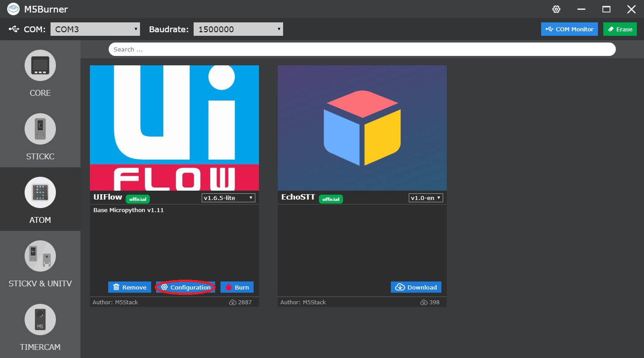Image resolution: width=644 pixels, height=358 pixels.
Task: Burn the UIFlow firmware
Action: click(x=237, y=287)
